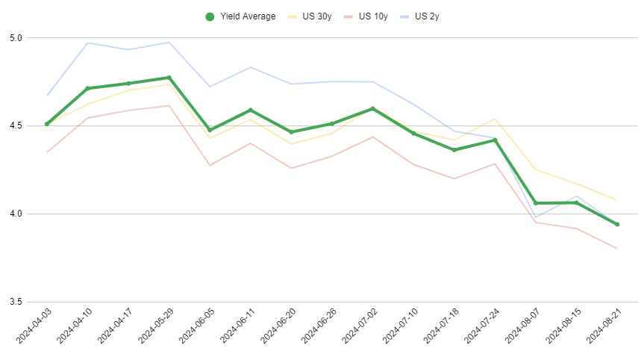Select Yield Average point at 2024-05-29

169,78
